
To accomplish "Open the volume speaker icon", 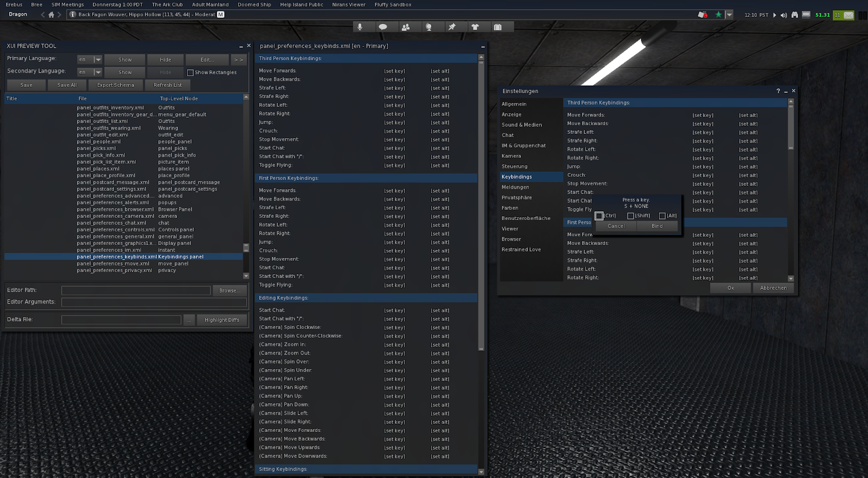I will [x=783, y=15].
